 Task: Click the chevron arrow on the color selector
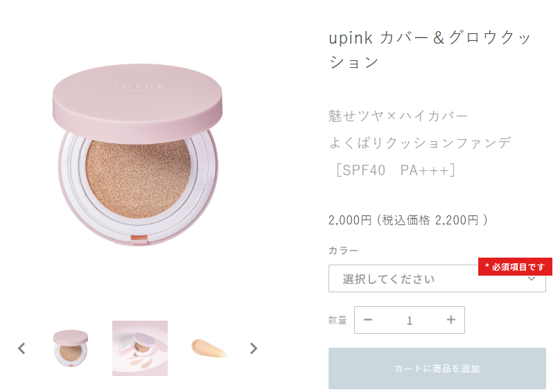click(532, 279)
